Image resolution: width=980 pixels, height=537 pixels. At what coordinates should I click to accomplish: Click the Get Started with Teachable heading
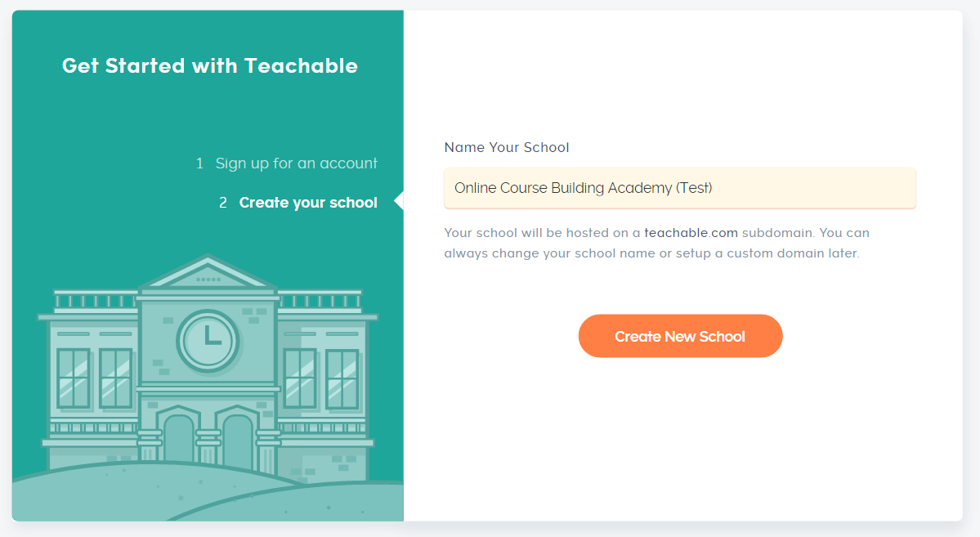point(210,65)
